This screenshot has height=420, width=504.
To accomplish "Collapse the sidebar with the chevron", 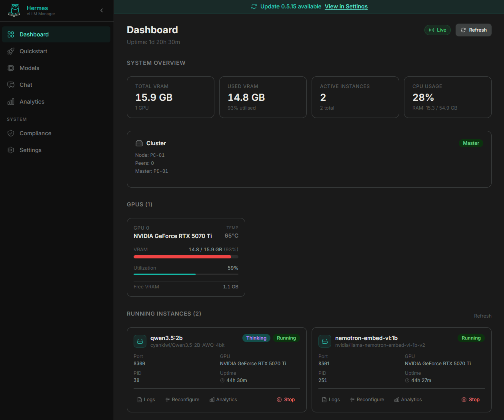I will [x=102, y=10].
